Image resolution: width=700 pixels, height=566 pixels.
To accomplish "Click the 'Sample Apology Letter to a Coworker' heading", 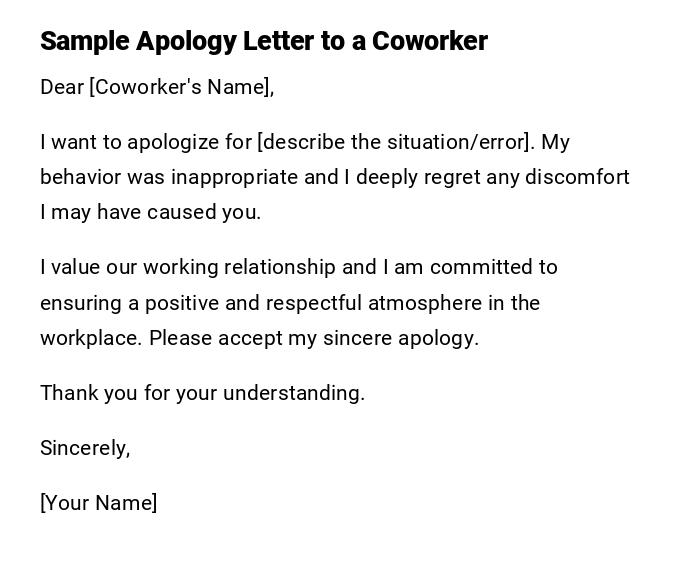I will [263, 41].
